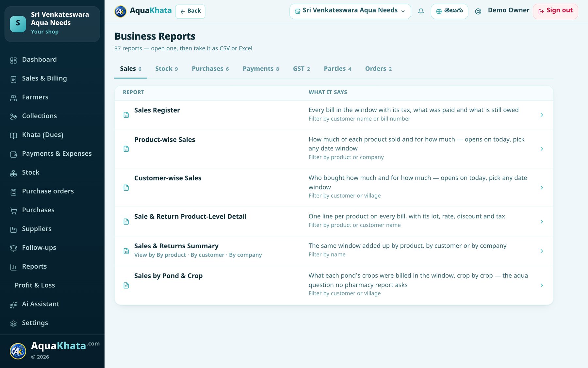Image resolution: width=588 pixels, height=368 pixels.
Task: Click the AquaKhata logo in the header
Action: (143, 11)
